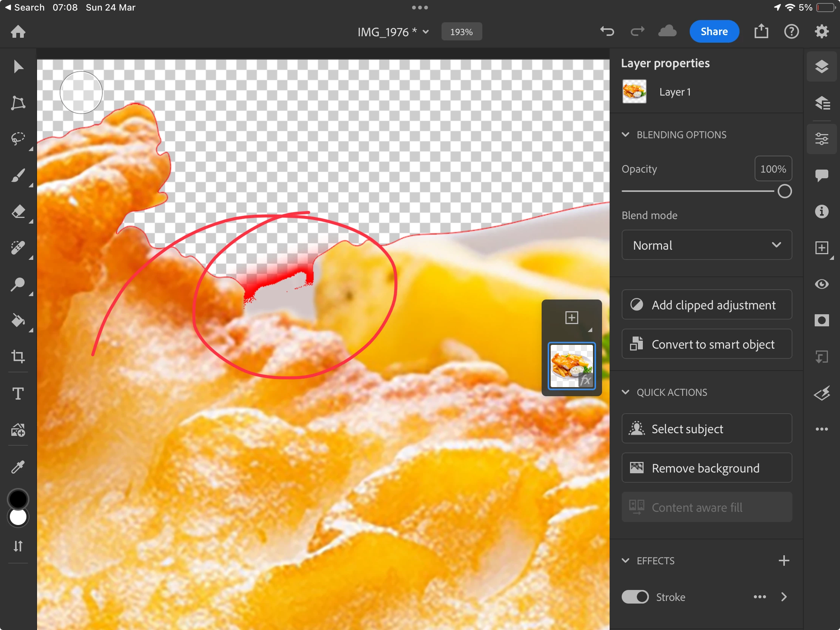
Task: Toggle layer visibility eye icon
Action: [x=821, y=284]
